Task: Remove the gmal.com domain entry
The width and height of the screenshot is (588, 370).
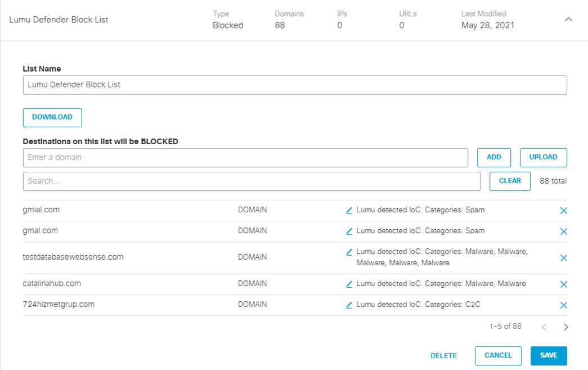Action: pos(563,231)
